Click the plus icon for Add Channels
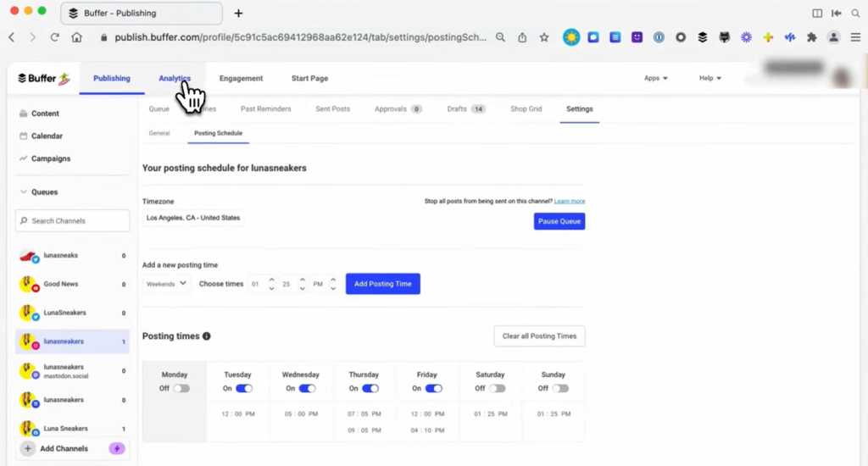The width and height of the screenshot is (868, 466). point(28,449)
